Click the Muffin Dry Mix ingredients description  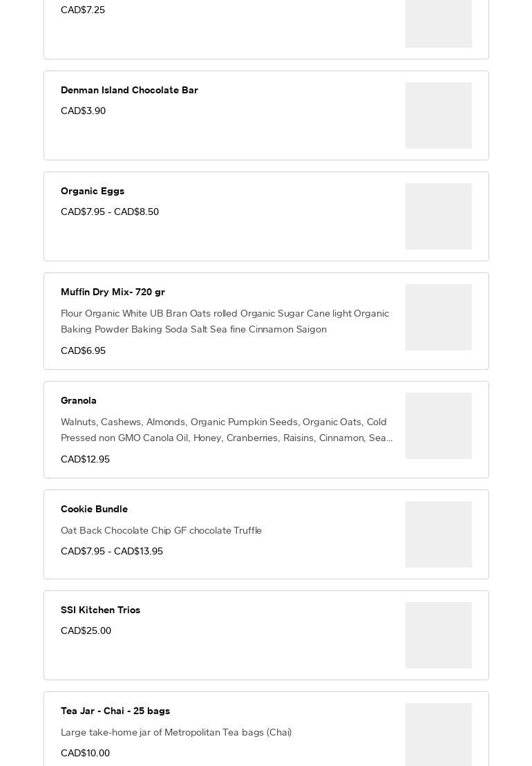(x=225, y=321)
